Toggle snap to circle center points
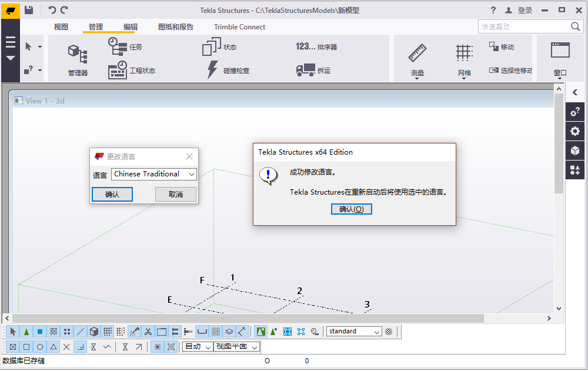Screen dimensions: 588x371 coord(40,347)
